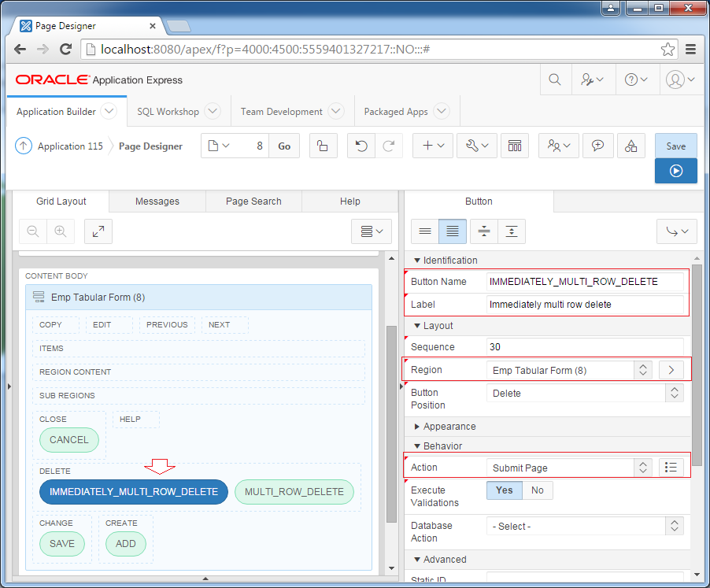Open the Go to Group menu
The width and height of the screenshot is (710, 588).
pos(677,231)
